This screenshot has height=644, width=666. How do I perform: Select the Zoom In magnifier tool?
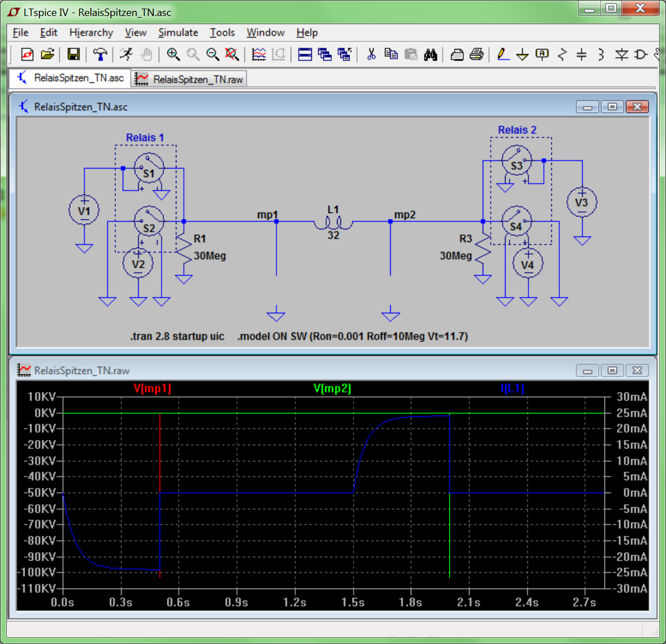pos(173,54)
